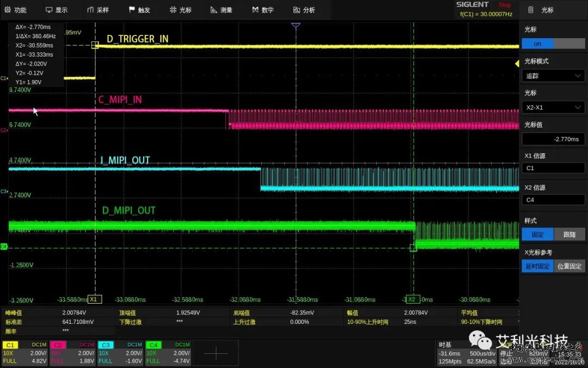Click the ΔX= -2.770ms cursor readout
588x368 pixels.
coord(33,27)
